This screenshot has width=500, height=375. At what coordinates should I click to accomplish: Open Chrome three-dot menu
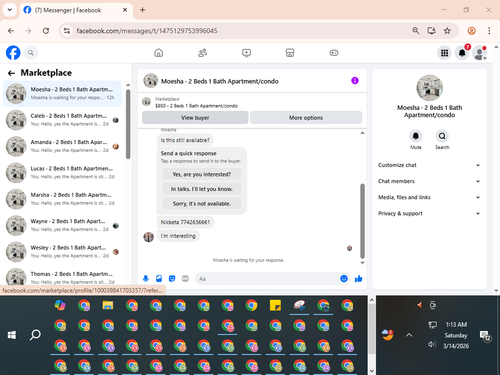(x=489, y=31)
